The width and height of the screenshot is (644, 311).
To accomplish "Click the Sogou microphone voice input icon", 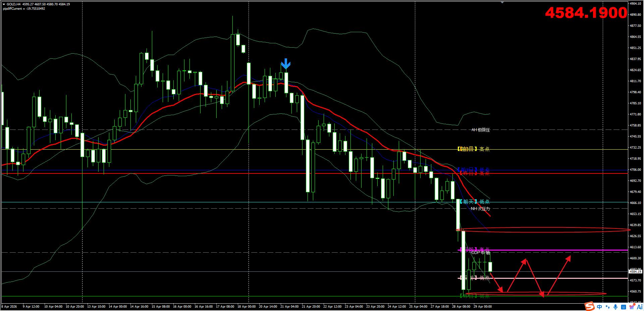I will [615, 307].
